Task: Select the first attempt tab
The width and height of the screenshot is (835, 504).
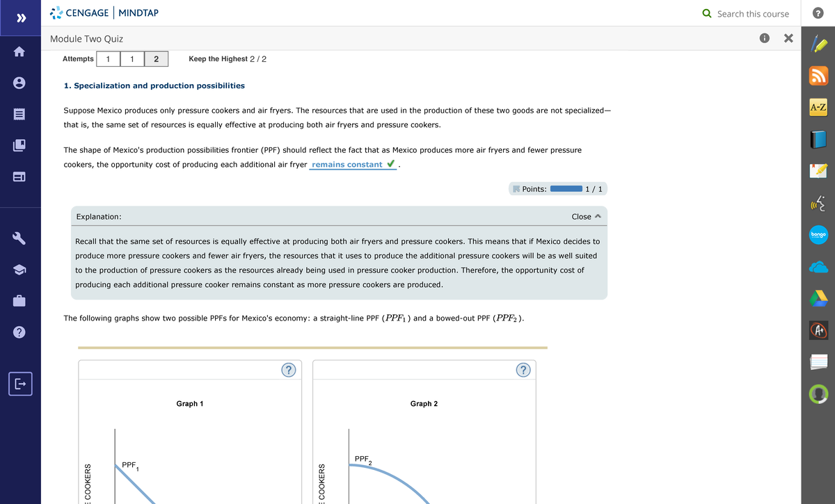Action: [x=108, y=59]
